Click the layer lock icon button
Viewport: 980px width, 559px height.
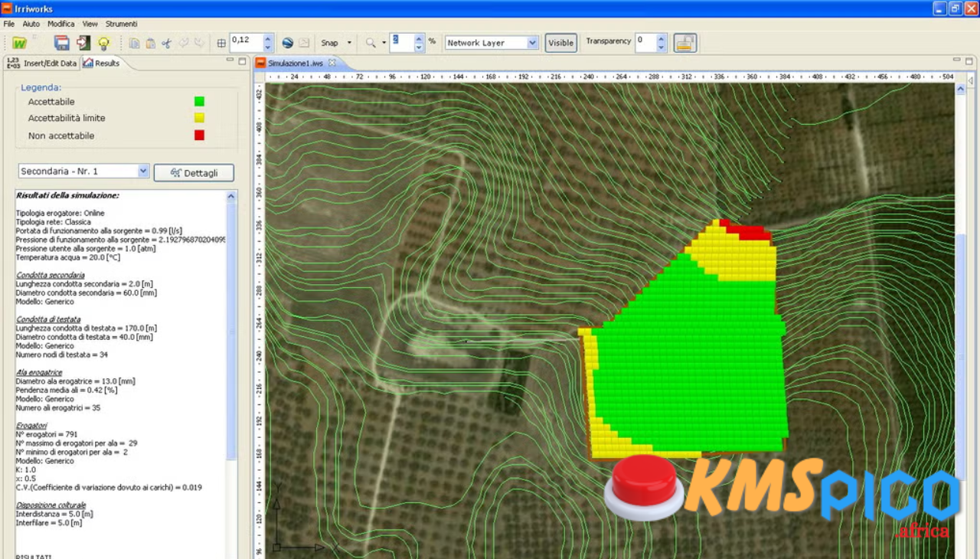coord(685,43)
